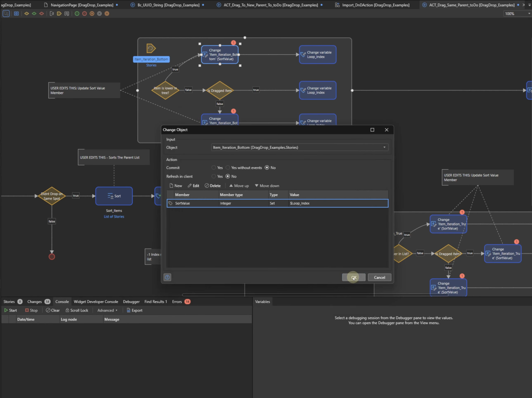The image size is (532, 398).
Task: Pick the blue Activity tool in toolbar
Action: pos(16,13)
